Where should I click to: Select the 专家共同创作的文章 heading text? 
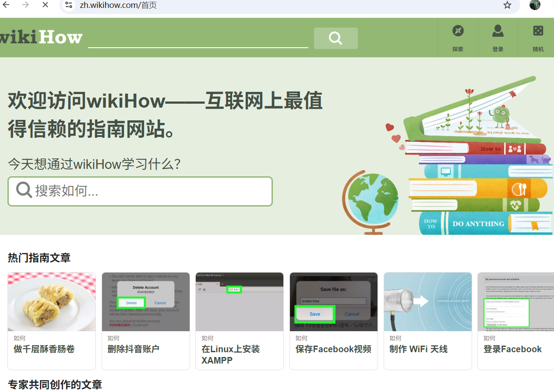55,385
